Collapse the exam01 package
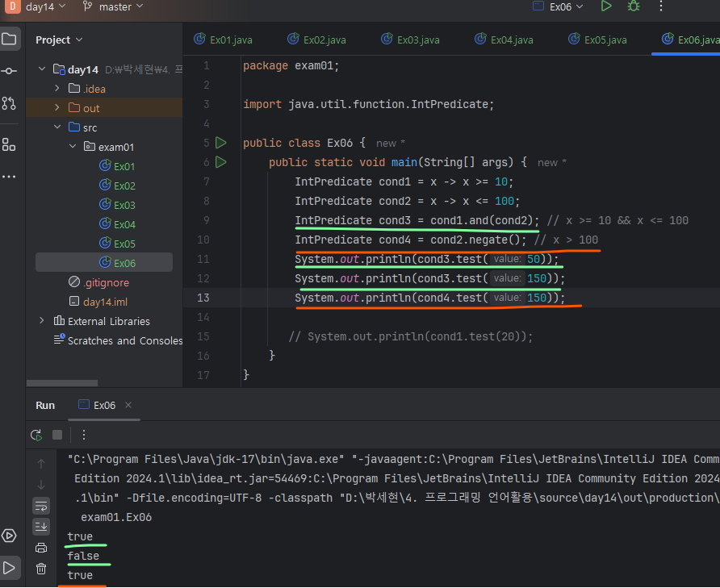The width and height of the screenshot is (720, 588). pyautogui.click(x=73, y=147)
